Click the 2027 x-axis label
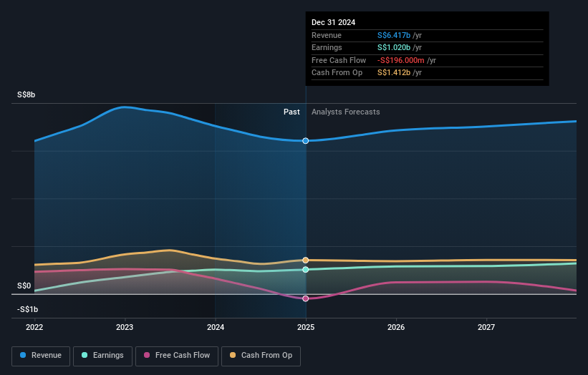The image size is (588, 375). [x=486, y=327]
